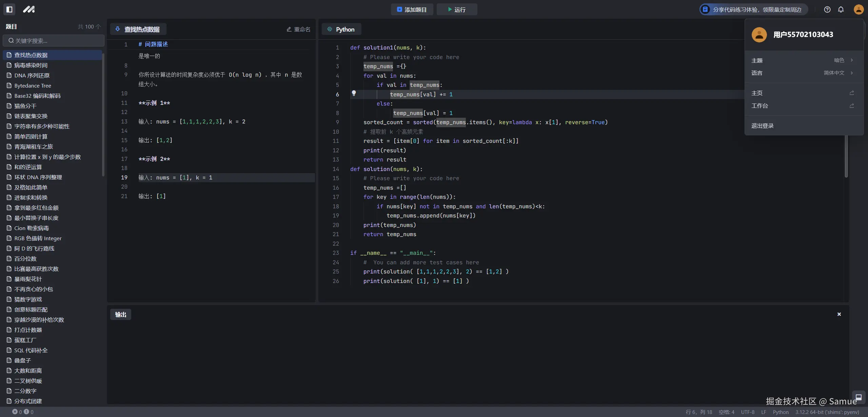This screenshot has height=417, width=868.
Task: Click the Python language mode in status bar
Action: pyautogui.click(x=781, y=412)
